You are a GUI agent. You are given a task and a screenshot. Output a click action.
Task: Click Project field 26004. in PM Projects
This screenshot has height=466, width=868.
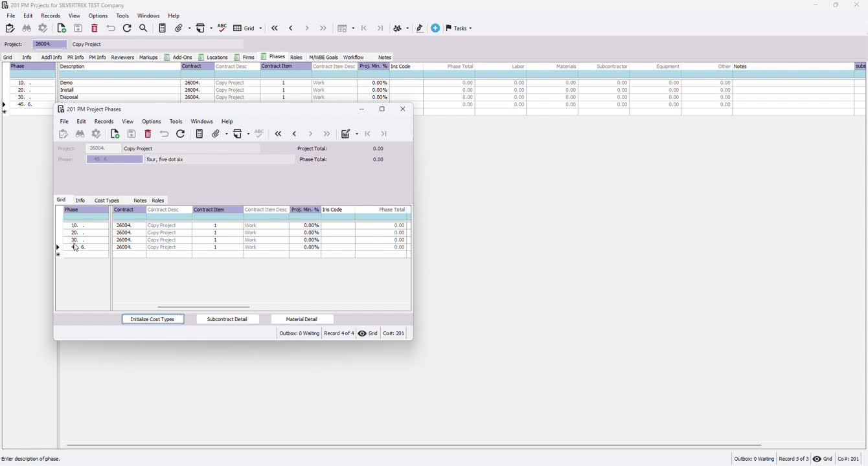click(x=49, y=45)
